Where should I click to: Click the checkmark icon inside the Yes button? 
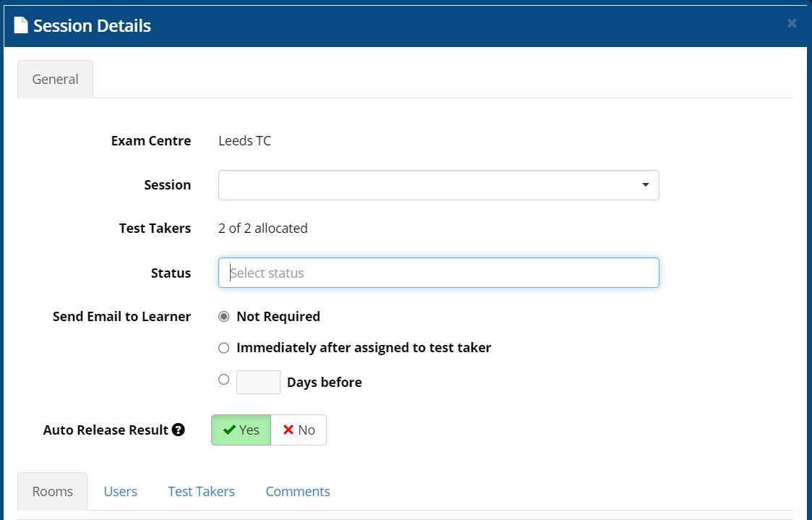pos(229,430)
